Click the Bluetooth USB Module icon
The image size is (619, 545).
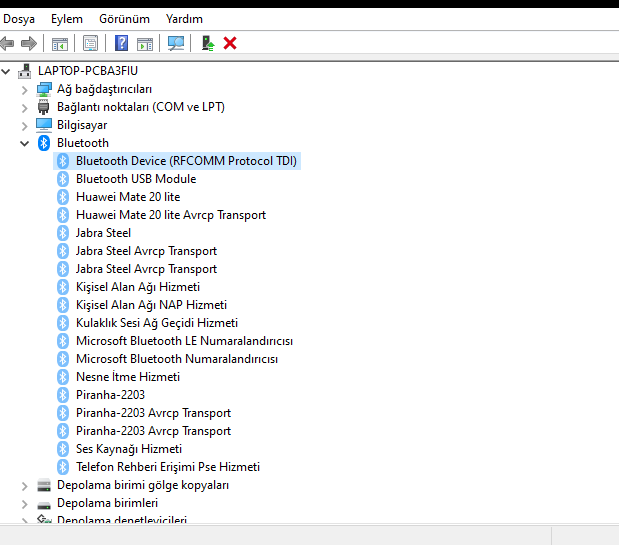(x=63, y=179)
